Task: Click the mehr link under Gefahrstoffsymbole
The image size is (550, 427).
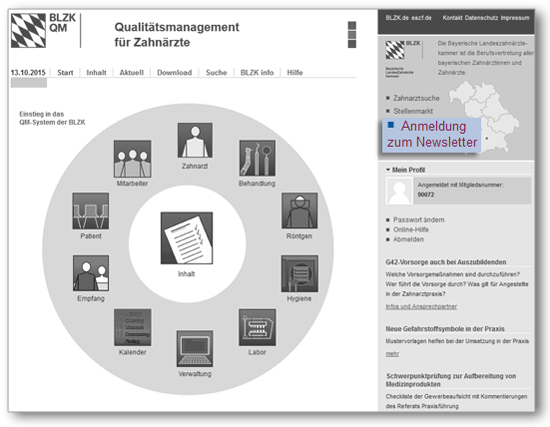Action: (392, 354)
